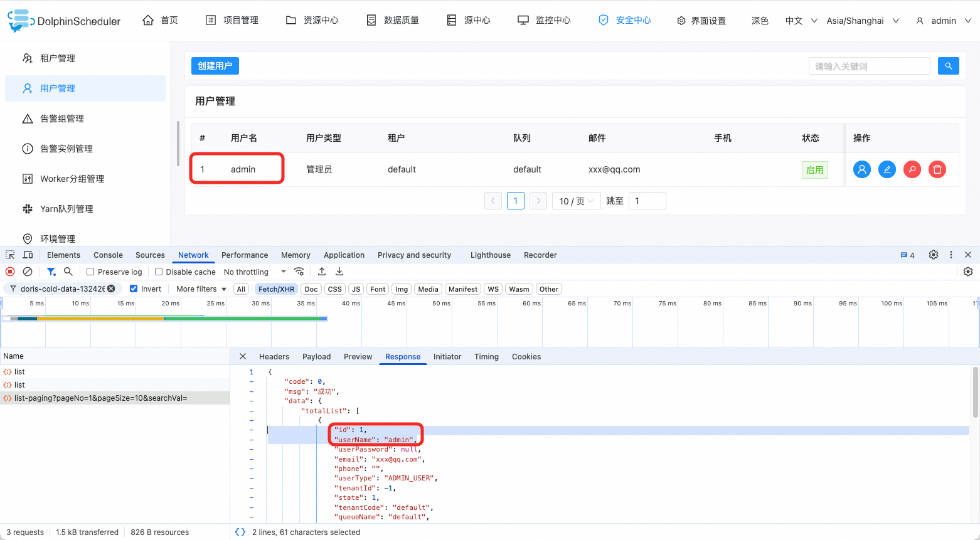The width and height of the screenshot is (980, 540).
Task: Click the DolphinScheduler logo
Action: pyautogui.click(x=64, y=21)
